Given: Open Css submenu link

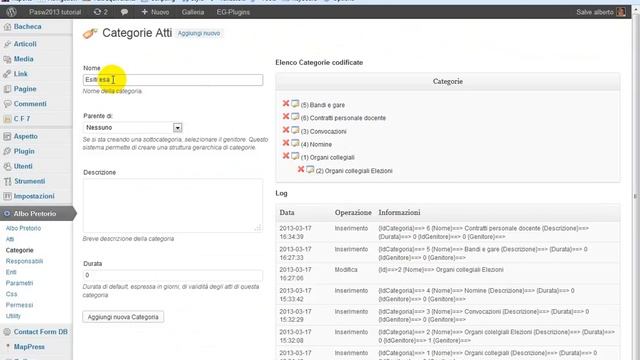Looking at the screenshot, I should point(11,294).
